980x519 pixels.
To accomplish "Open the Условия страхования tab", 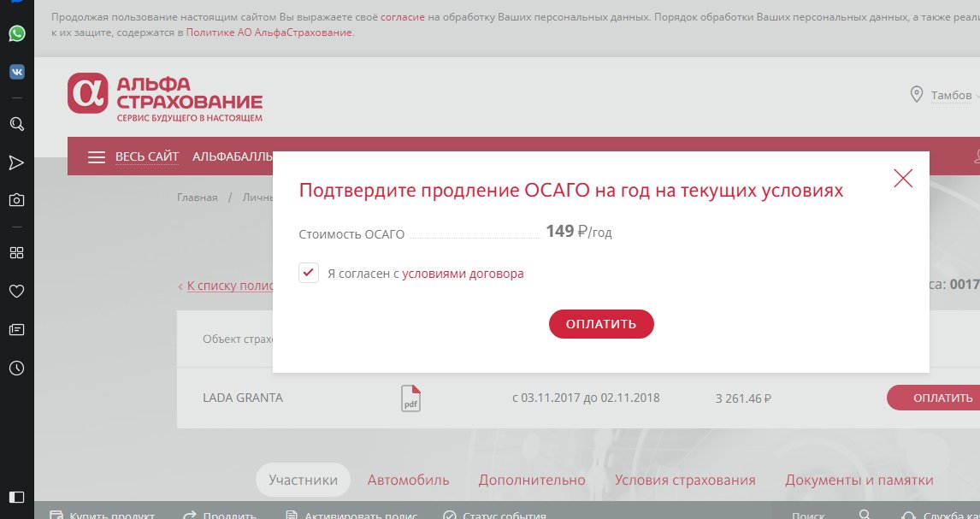I will (x=685, y=481).
